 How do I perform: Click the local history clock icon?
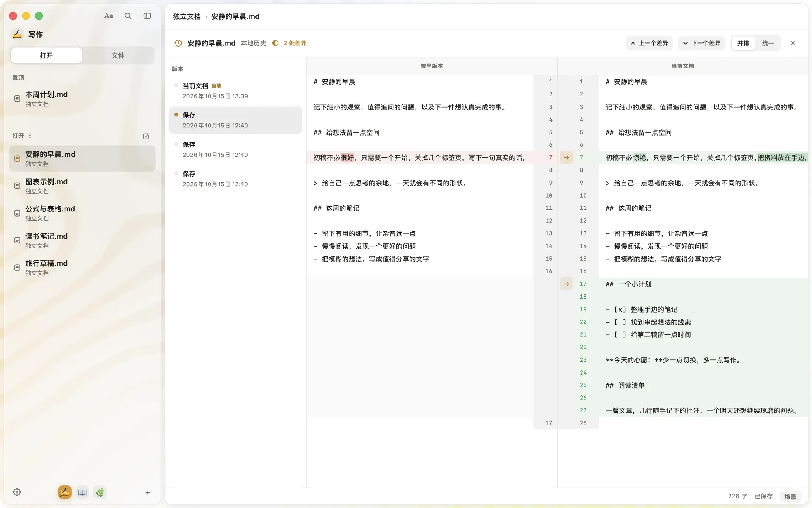[x=178, y=43]
